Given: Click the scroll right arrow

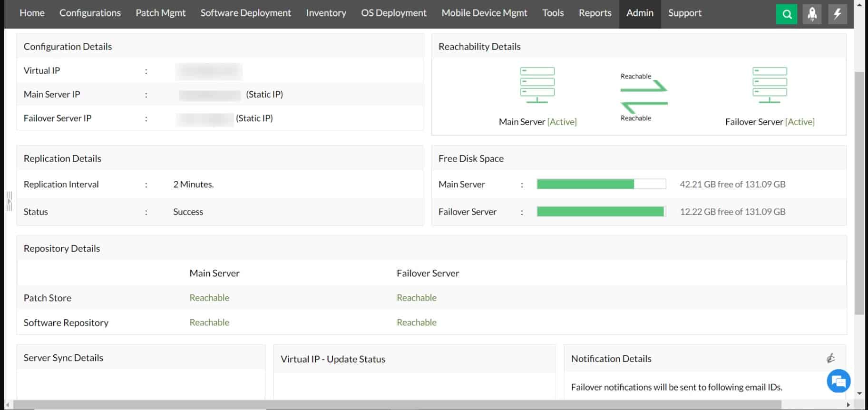Looking at the screenshot, I should pyautogui.click(x=848, y=405).
